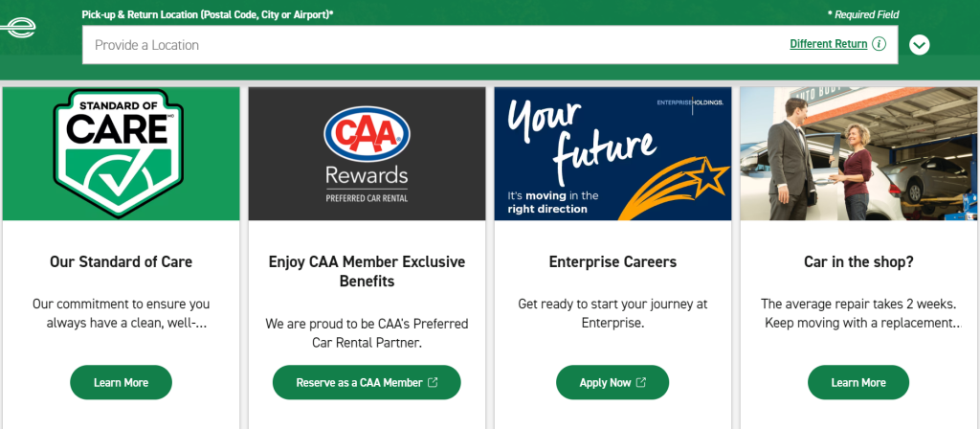This screenshot has width=980, height=429.
Task: Select the Car in the shop heading
Action: coord(858,261)
